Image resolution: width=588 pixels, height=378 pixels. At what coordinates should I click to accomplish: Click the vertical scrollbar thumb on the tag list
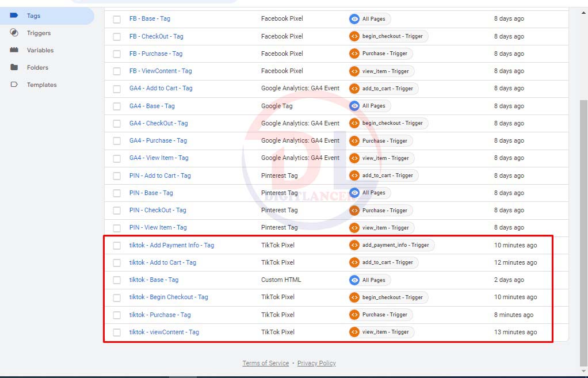pos(583,232)
